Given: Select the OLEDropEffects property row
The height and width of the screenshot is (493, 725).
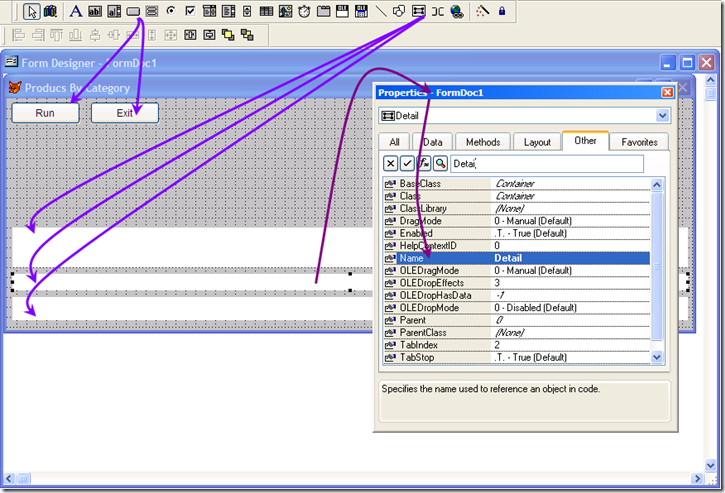Looking at the screenshot, I should coord(517,283).
